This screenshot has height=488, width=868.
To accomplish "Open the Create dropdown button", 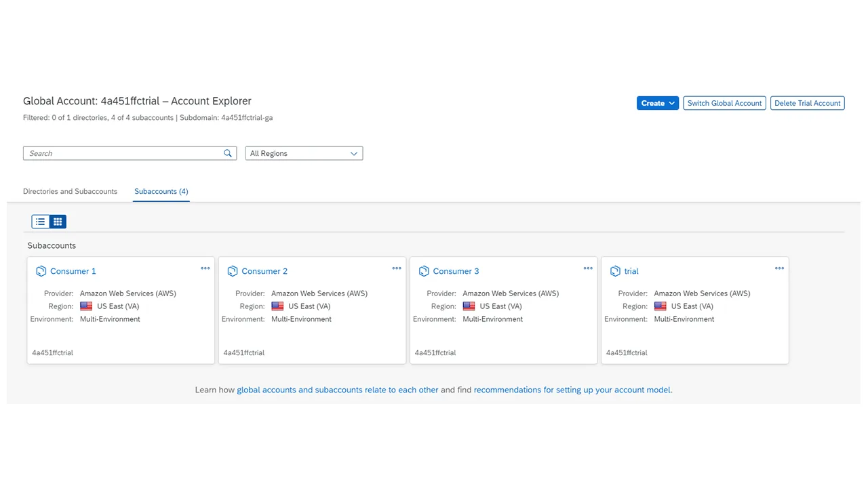I will click(658, 103).
